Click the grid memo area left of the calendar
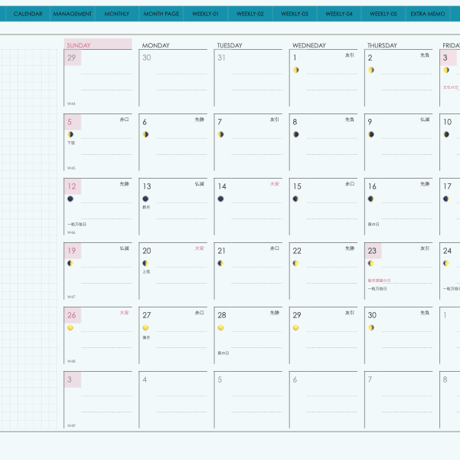Image resolution: width=460 pixels, height=460 pixels. (x=29, y=238)
